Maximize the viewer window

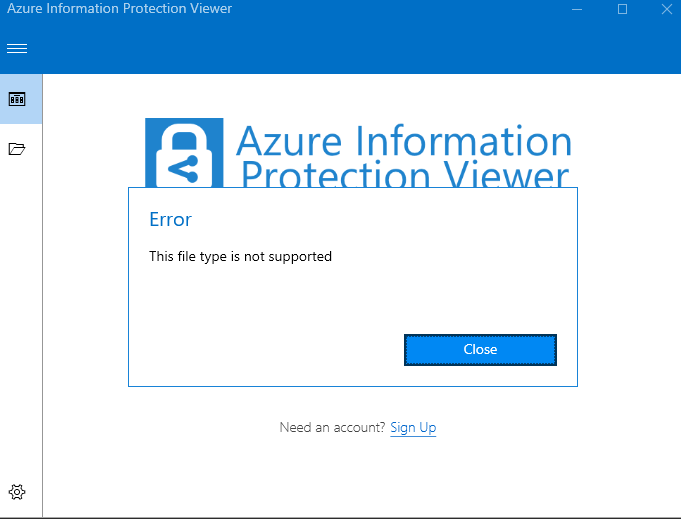(622, 9)
